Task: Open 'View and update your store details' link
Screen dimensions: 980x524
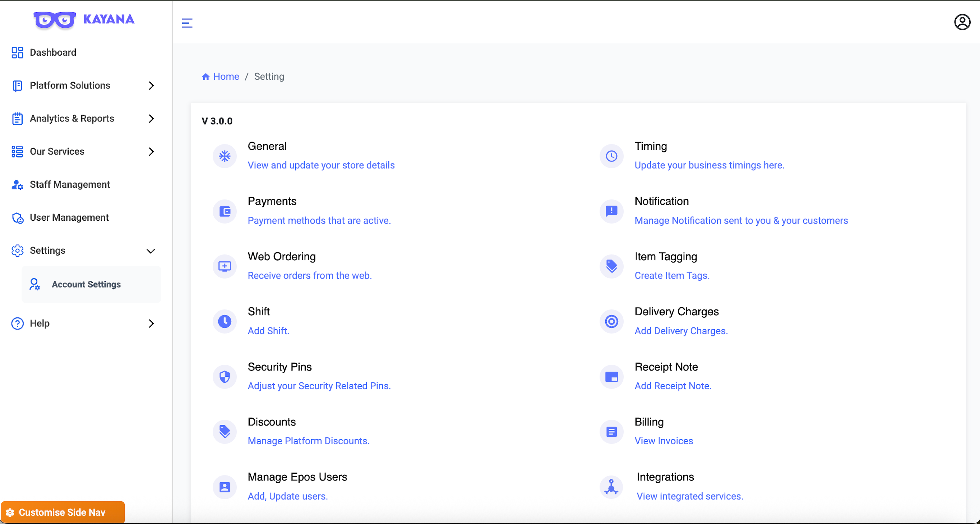Action: [x=321, y=165]
